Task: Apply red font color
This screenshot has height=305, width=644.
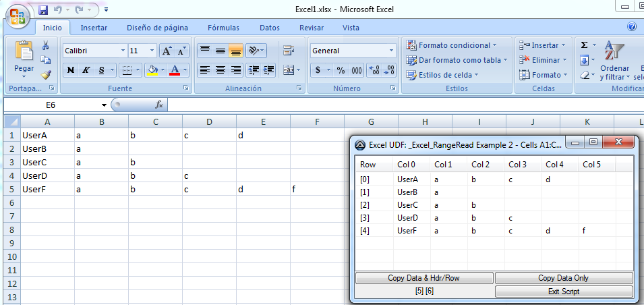Action: tap(175, 70)
